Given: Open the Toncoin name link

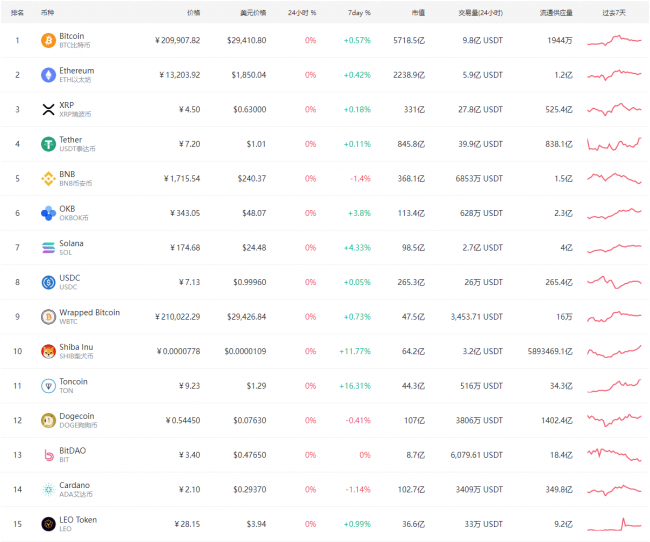Looking at the screenshot, I should point(73,382).
